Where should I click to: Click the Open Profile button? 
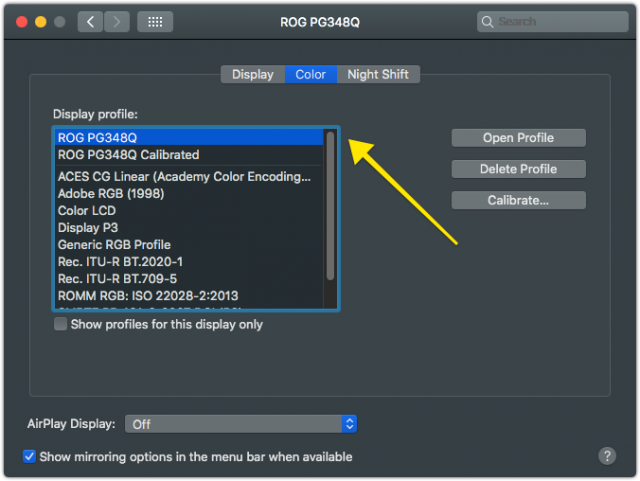pos(518,138)
